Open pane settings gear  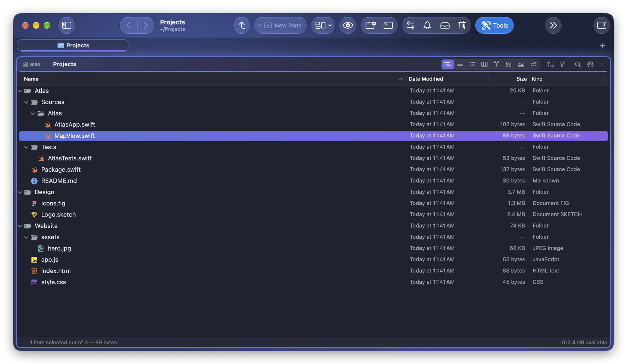click(x=590, y=64)
